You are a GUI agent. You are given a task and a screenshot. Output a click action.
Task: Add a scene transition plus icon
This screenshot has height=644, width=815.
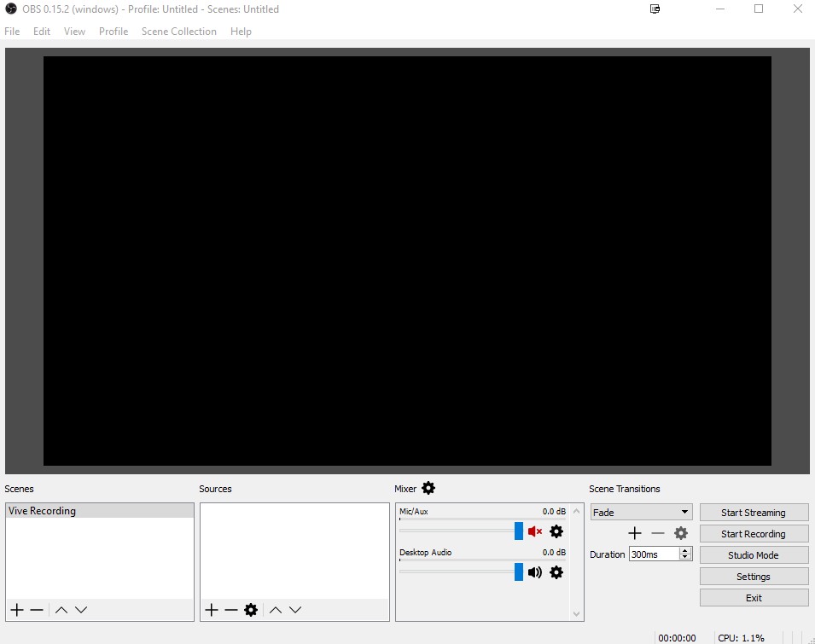click(635, 533)
